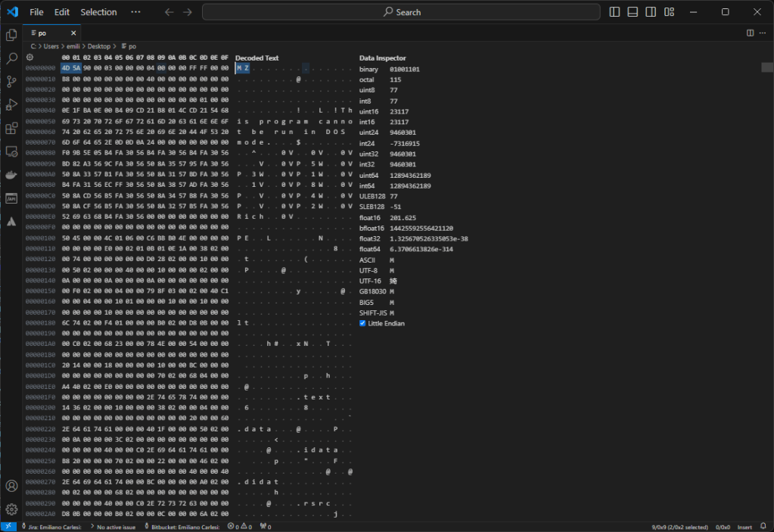Click the 'No active issue' status item
This screenshot has width=774, height=532.
115,526
